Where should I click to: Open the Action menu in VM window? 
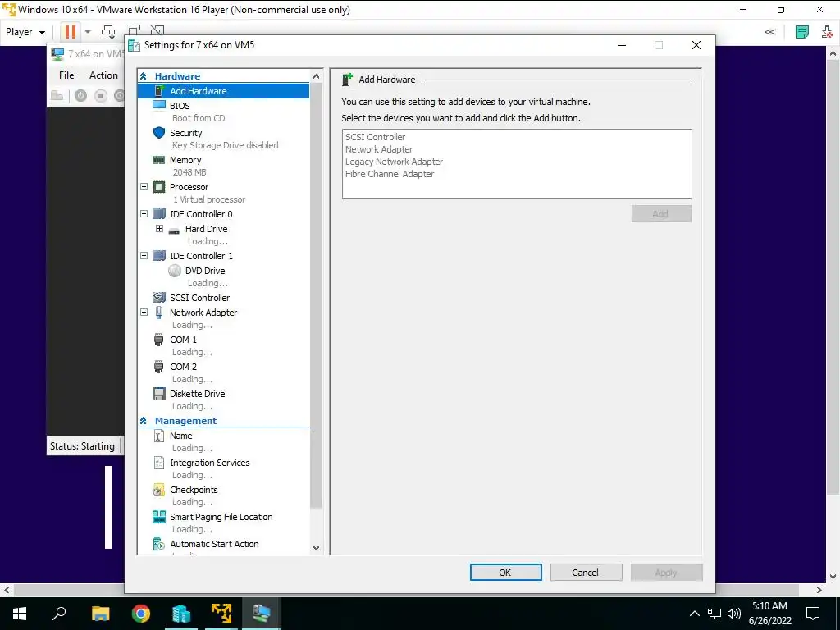pyautogui.click(x=103, y=75)
